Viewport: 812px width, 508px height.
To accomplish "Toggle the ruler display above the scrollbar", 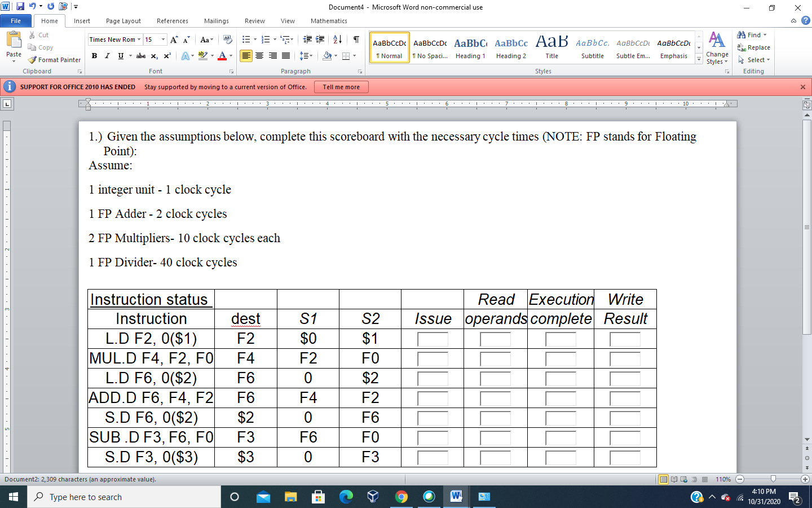I will (x=807, y=105).
